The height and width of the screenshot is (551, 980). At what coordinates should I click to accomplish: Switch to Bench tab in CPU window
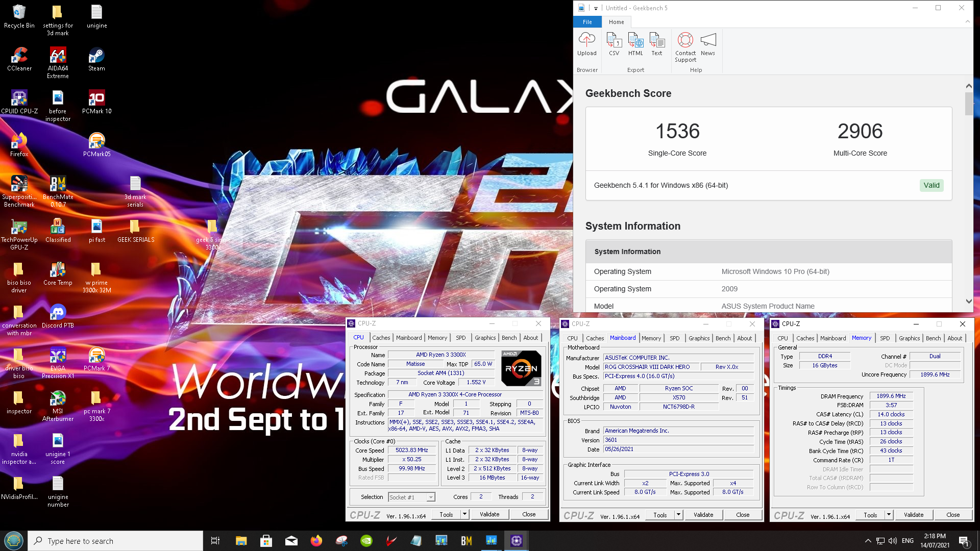click(509, 338)
